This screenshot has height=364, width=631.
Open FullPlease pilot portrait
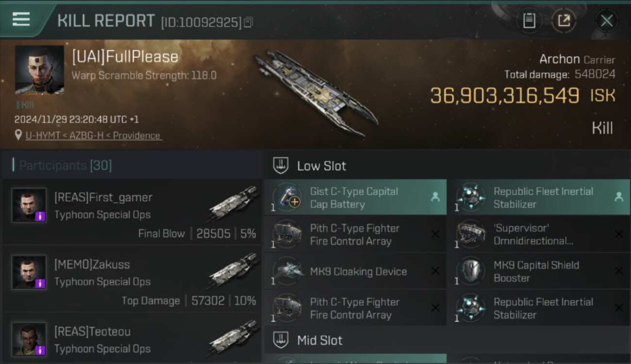39,70
